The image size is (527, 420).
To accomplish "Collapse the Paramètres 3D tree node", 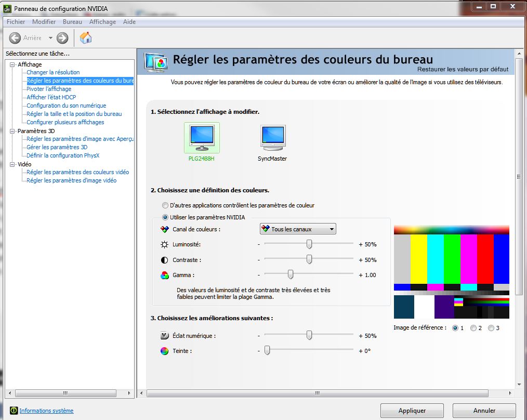I will (12, 131).
